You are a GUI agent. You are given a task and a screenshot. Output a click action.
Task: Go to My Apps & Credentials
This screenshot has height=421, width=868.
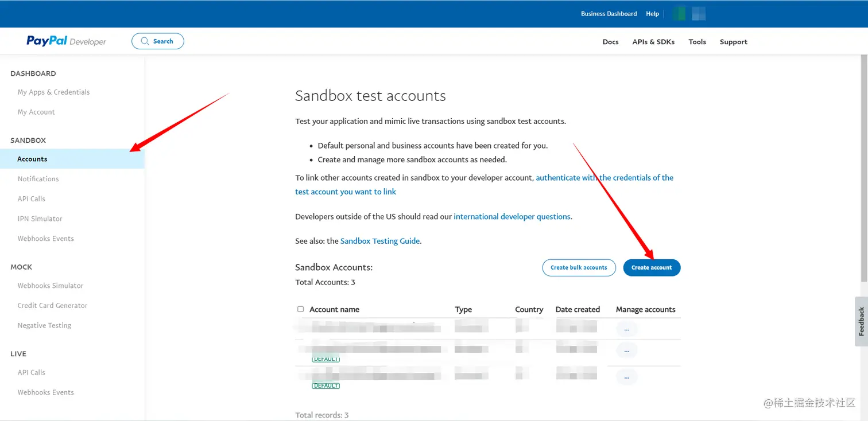(x=53, y=92)
